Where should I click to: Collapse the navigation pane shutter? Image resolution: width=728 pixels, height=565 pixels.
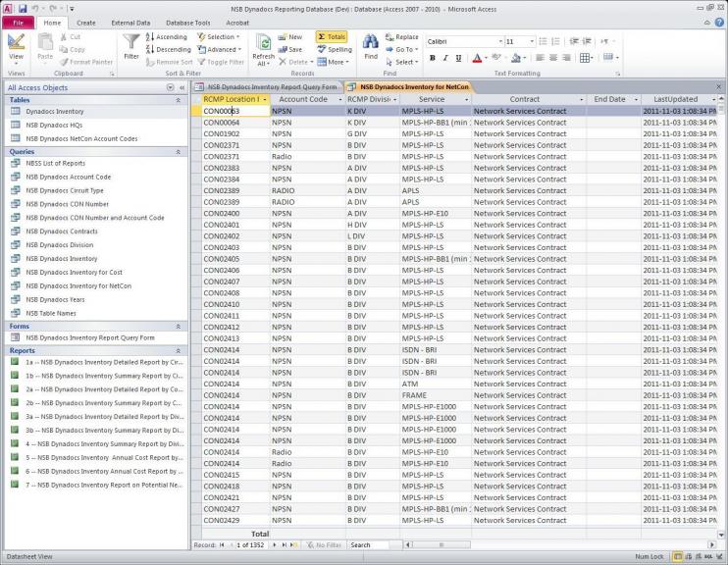click(x=182, y=87)
